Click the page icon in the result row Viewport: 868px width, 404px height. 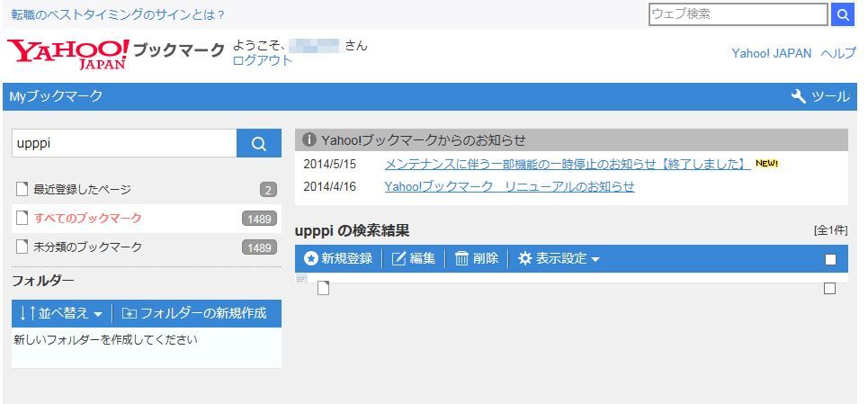323,288
